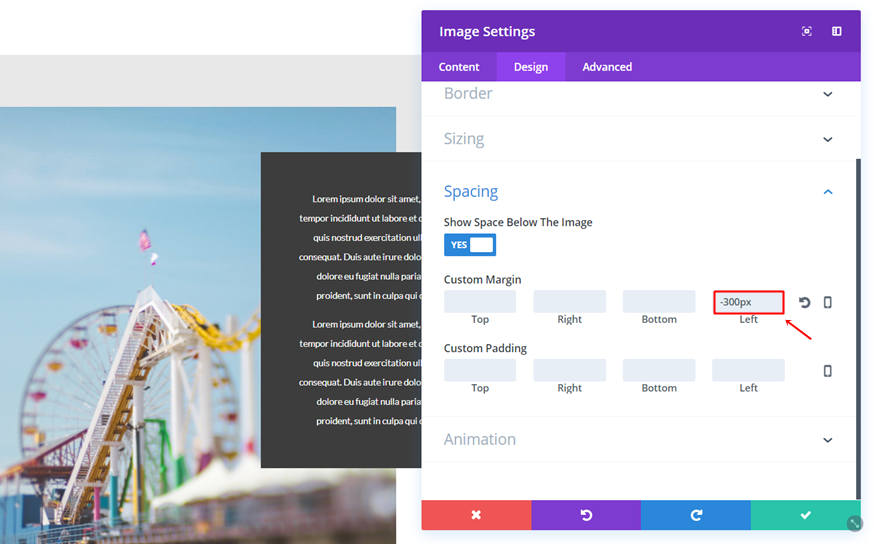Collapse the Spacing section chevron
The height and width of the screenshot is (544, 880).
827,192
